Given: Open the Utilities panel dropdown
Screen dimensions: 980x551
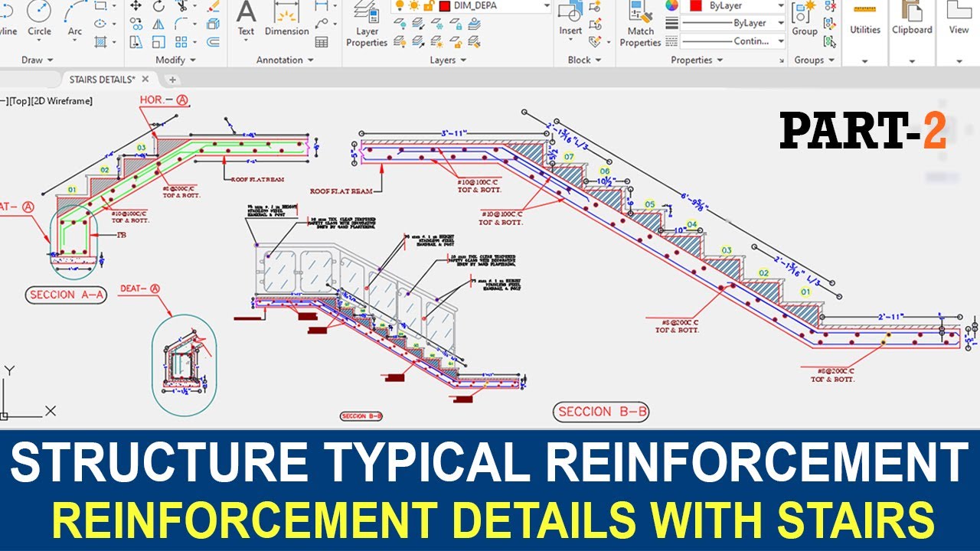Looking at the screenshot, I should [x=865, y=61].
